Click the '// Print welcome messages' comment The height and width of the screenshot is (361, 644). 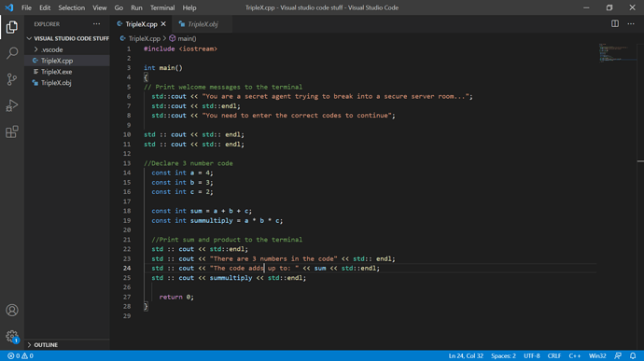[x=223, y=87]
